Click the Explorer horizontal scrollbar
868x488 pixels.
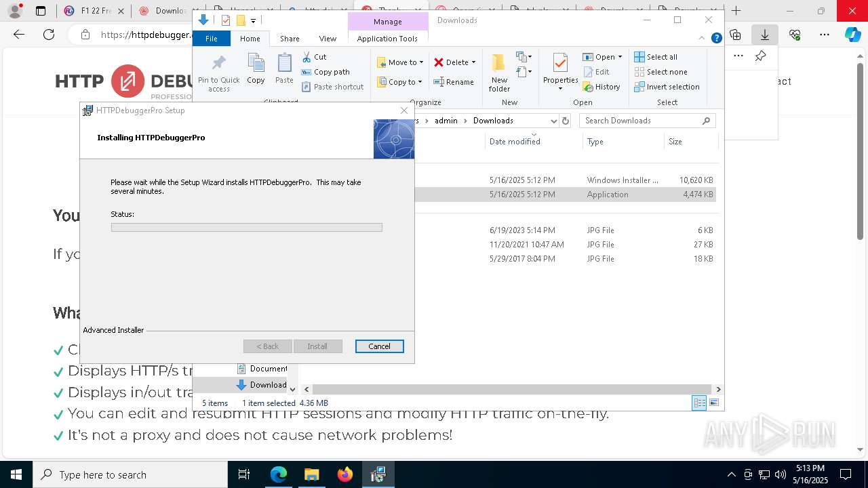pos(512,389)
